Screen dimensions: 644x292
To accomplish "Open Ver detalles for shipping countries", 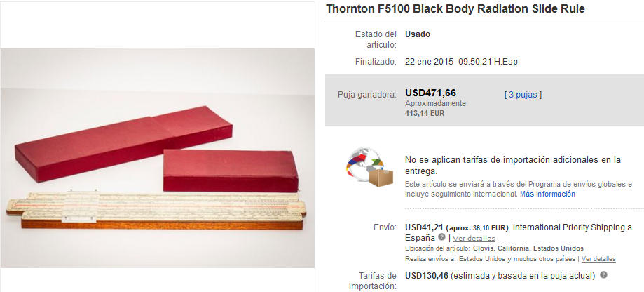I will (x=598, y=259).
